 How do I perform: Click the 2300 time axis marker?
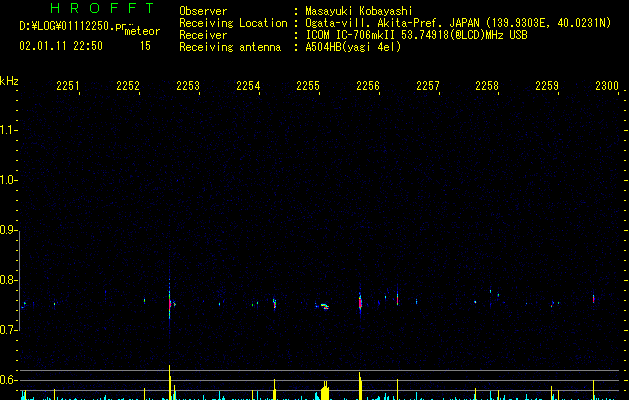tap(607, 85)
